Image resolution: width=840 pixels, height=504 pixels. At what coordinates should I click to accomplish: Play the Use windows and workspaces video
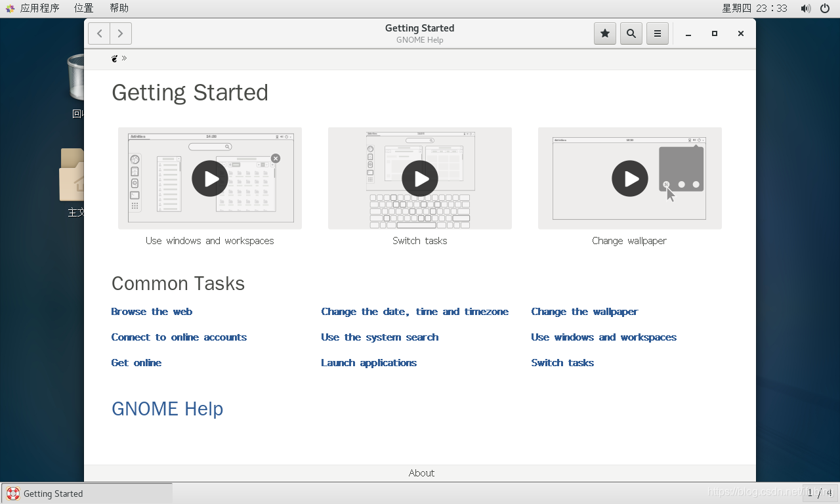tap(210, 178)
